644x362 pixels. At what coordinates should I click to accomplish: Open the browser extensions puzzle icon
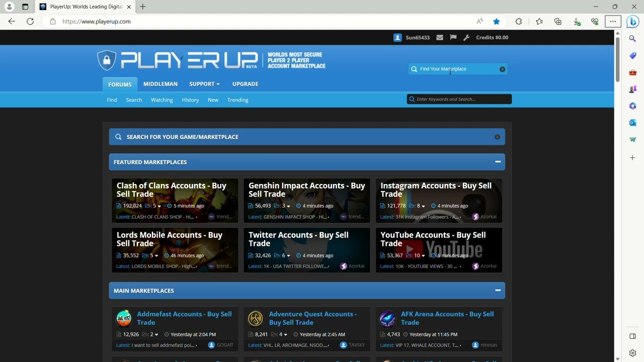(x=519, y=22)
